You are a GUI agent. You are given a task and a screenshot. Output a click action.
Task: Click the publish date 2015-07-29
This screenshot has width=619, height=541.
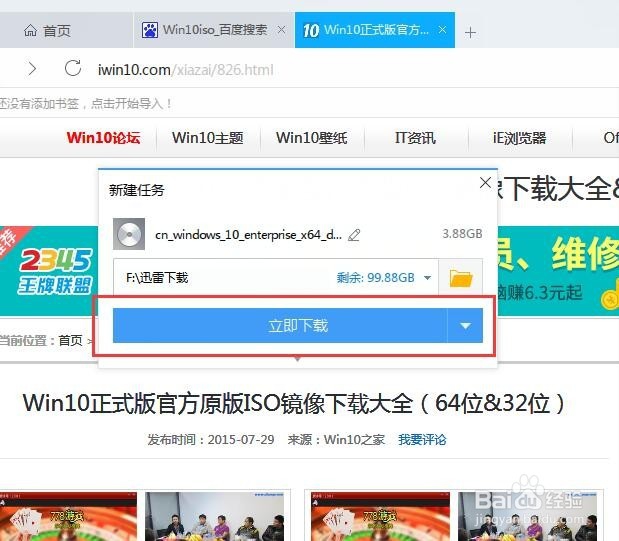pyautogui.click(x=241, y=440)
